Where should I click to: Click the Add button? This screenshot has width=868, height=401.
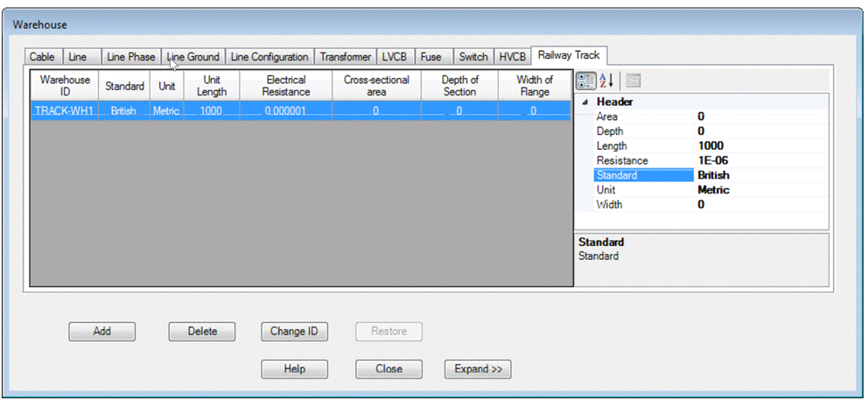tap(102, 332)
